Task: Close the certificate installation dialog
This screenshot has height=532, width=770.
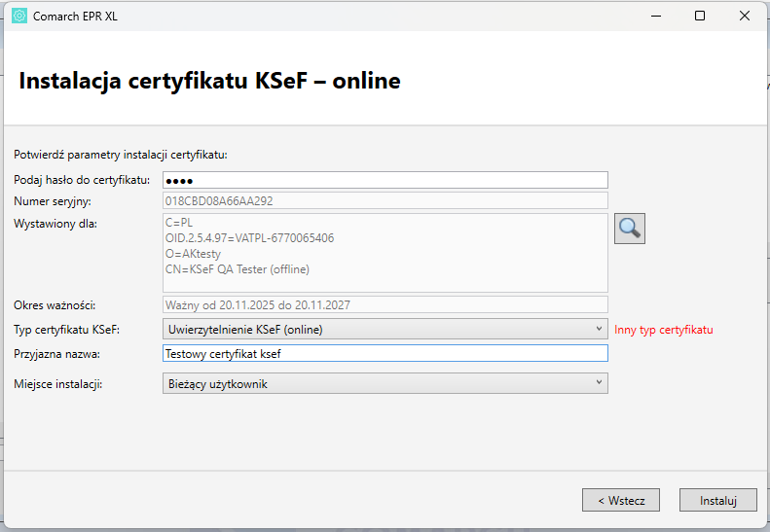Action: point(745,16)
